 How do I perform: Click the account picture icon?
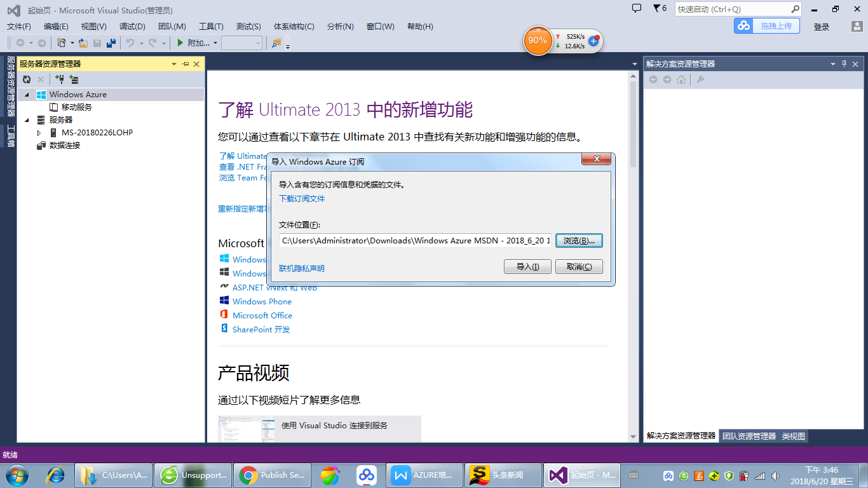coord(857,26)
